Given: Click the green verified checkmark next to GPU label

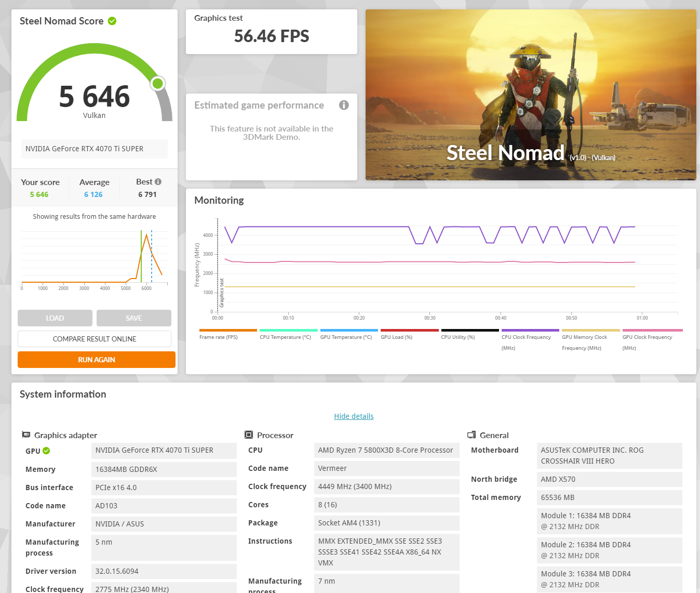Looking at the screenshot, I should tap(46, 451).
